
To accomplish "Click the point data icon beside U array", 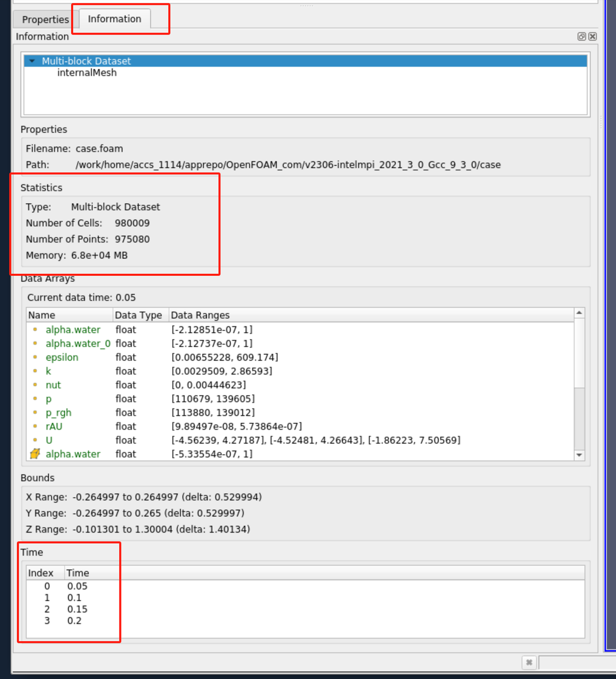I will pyautogui.click(x=35, y=440).
